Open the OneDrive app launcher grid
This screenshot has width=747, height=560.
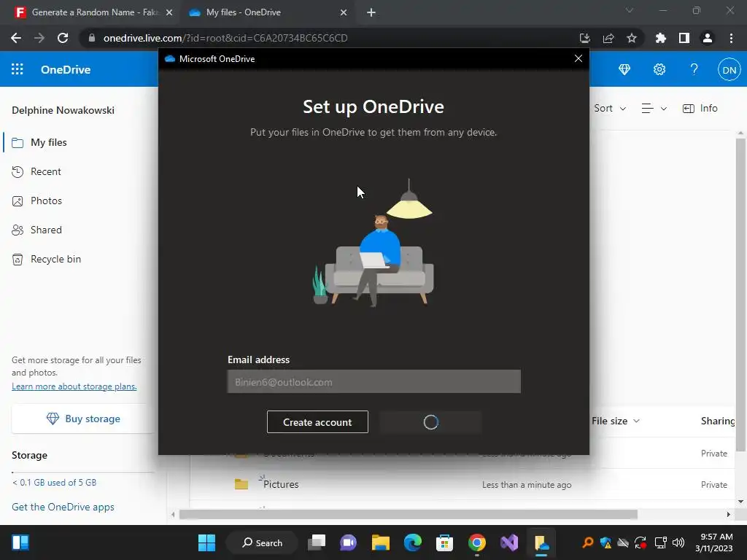tap(18, 69)
